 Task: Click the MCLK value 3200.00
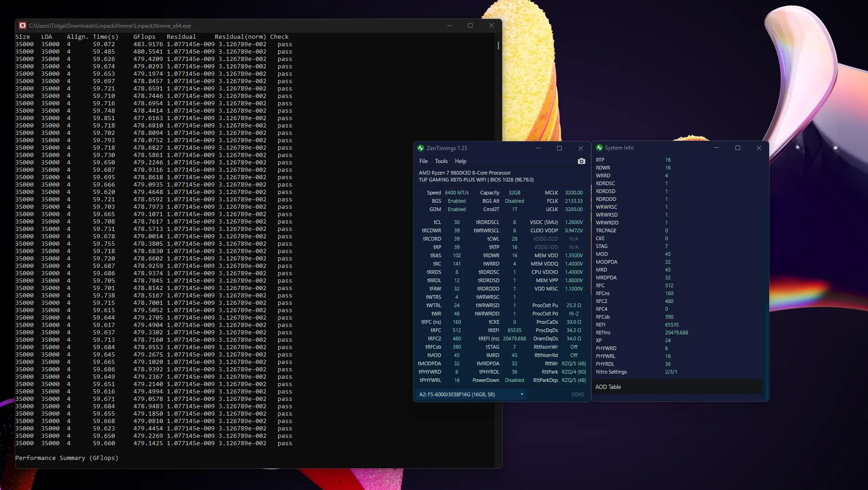pos(574,193)
